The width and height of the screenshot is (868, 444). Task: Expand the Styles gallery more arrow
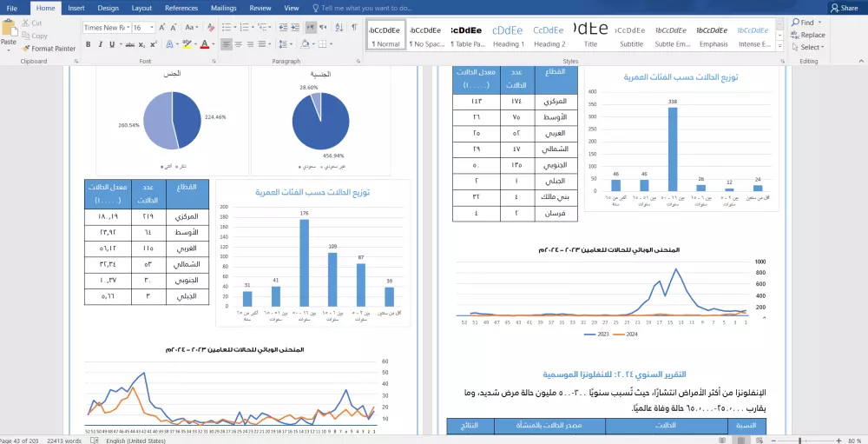[x=780, y=46]
